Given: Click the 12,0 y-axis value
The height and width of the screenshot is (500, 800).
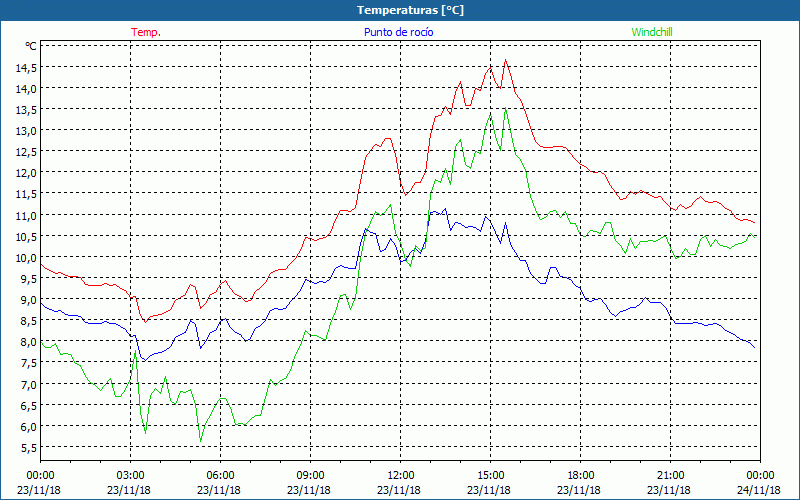Looking at the screenshot, I should coord(27,173).
